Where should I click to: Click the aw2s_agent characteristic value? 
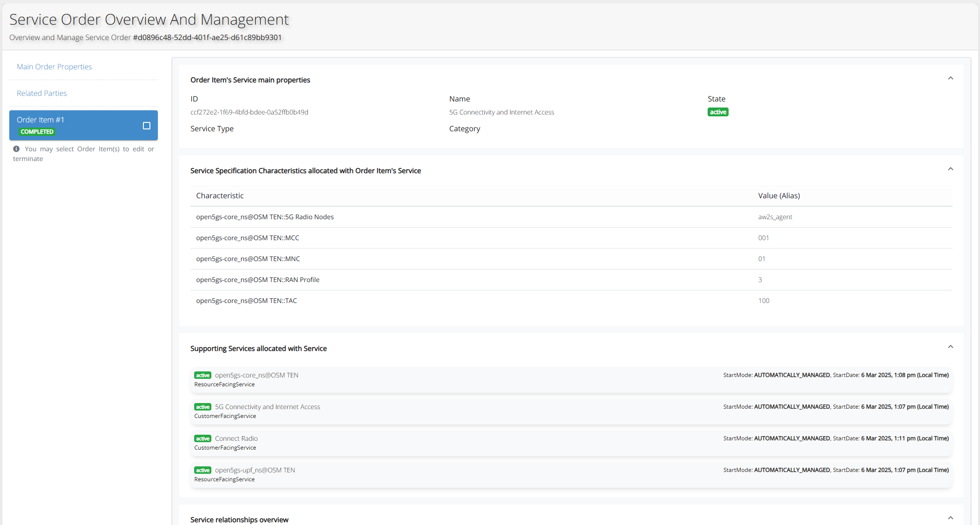point(775,217)
